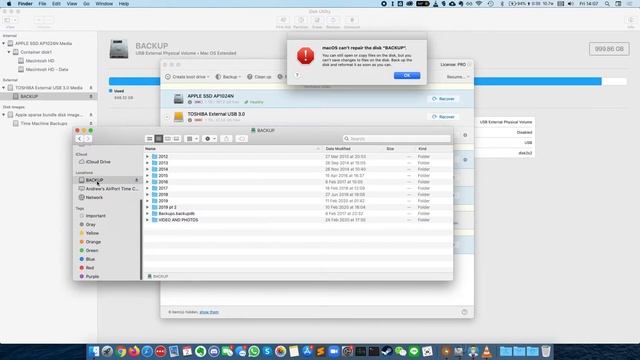
Task: Open WhatsApp from the Dock
Action: click(x=254, y=351)
